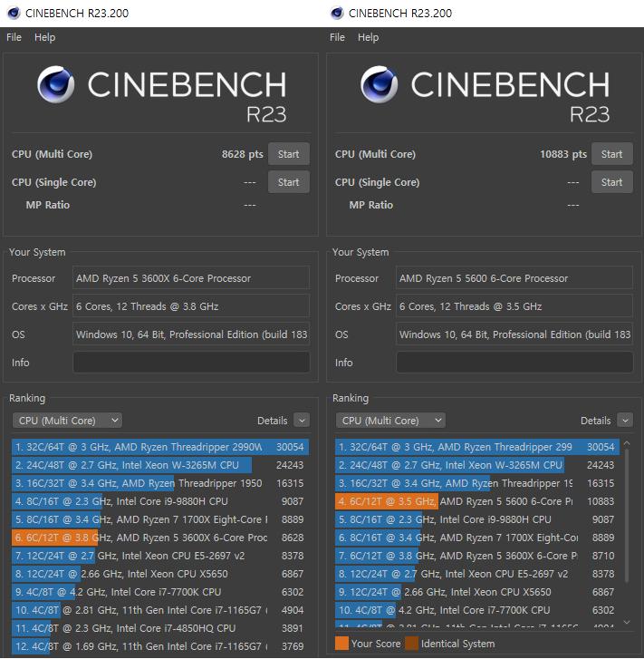Viewport: 644px width, 659px height.
Task: Click Processor field showing Ryzen 5 3600X
Action: click(x=191, y=278)
